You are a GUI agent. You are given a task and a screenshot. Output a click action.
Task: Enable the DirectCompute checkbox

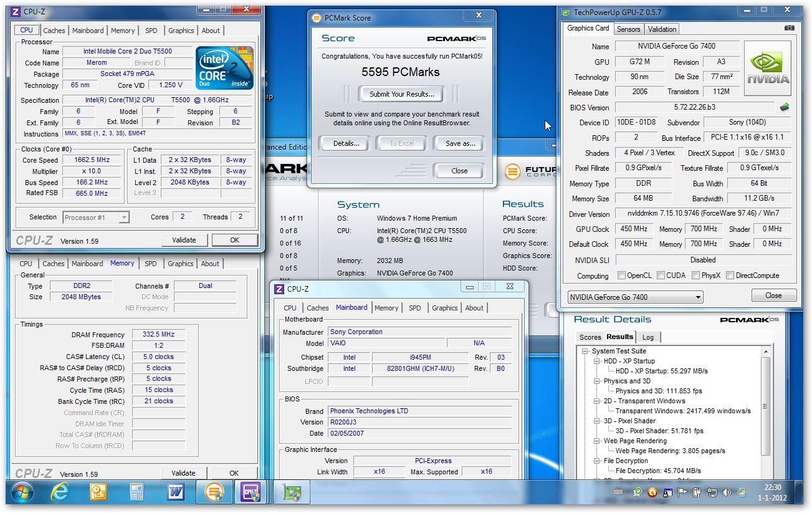click(x=730, y=276)
